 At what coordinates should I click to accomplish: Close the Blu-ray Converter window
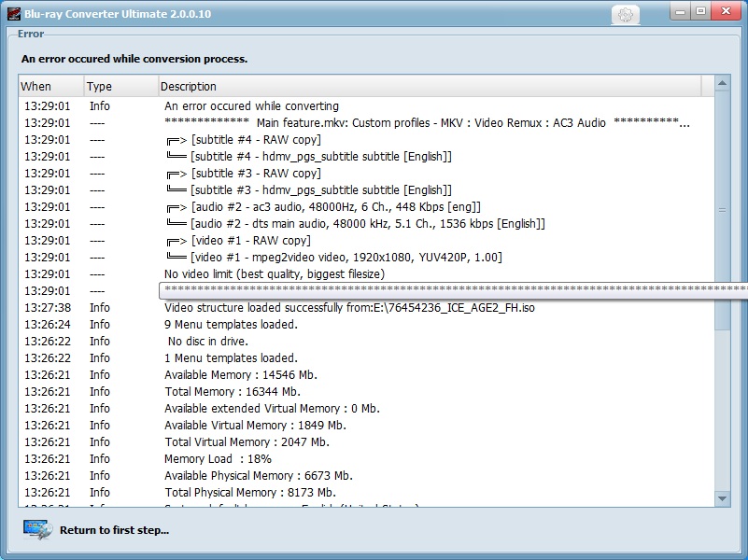point(726,11)
